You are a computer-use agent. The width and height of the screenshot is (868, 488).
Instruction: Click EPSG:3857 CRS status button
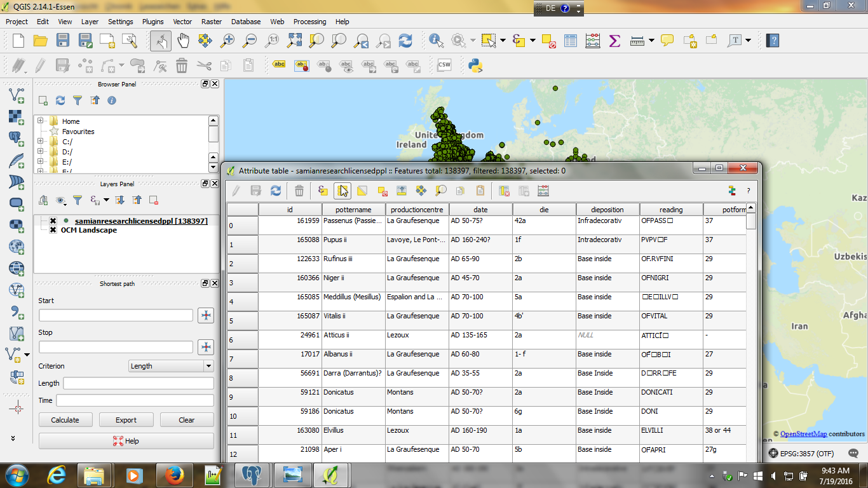[801, 454]
